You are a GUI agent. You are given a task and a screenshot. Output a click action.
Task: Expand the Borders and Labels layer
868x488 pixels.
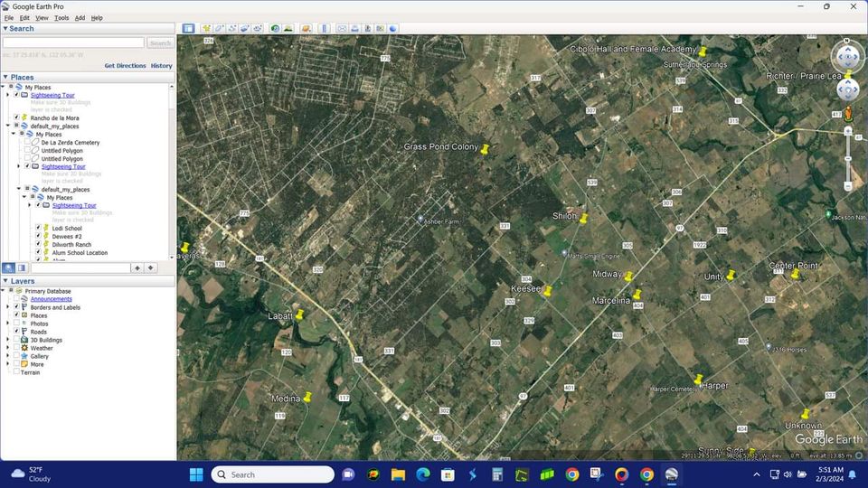8,307
